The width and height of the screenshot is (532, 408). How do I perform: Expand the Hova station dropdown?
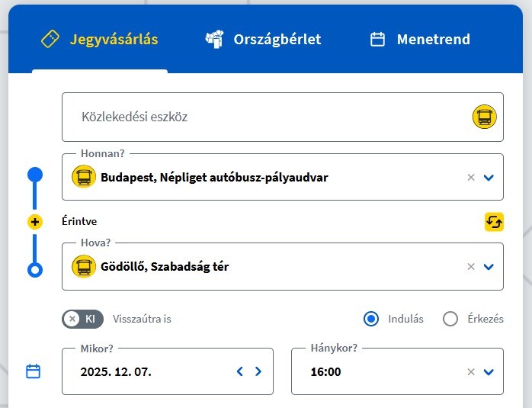point(489,266)
